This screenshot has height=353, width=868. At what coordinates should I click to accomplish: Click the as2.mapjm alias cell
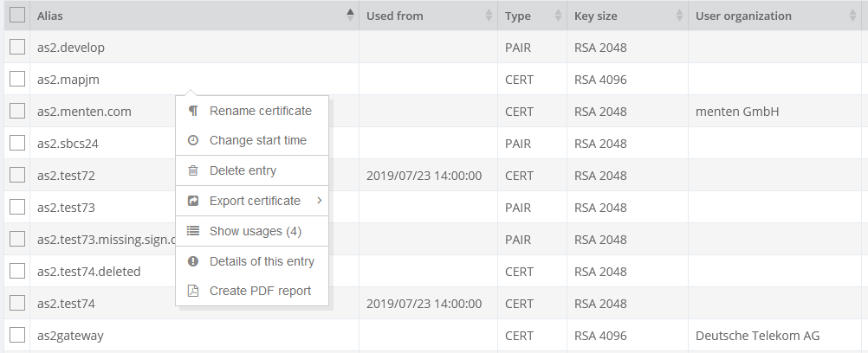point(68,80)
